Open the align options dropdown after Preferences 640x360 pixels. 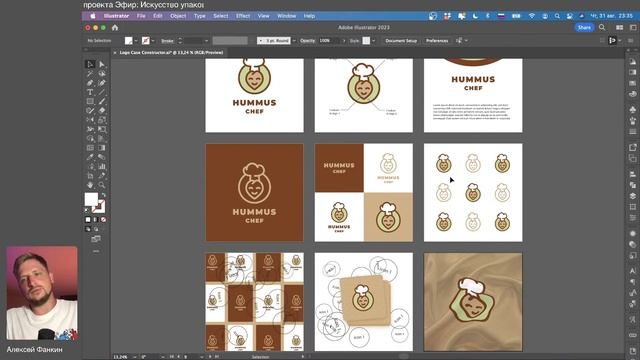click(x=466, y=41)
